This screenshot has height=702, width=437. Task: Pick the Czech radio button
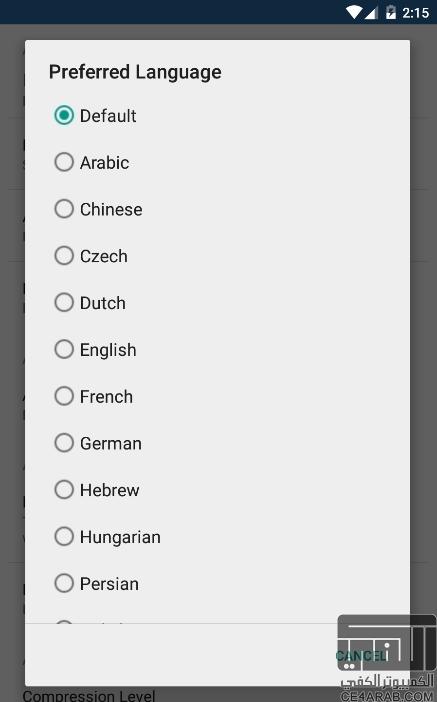click(64, 256)
